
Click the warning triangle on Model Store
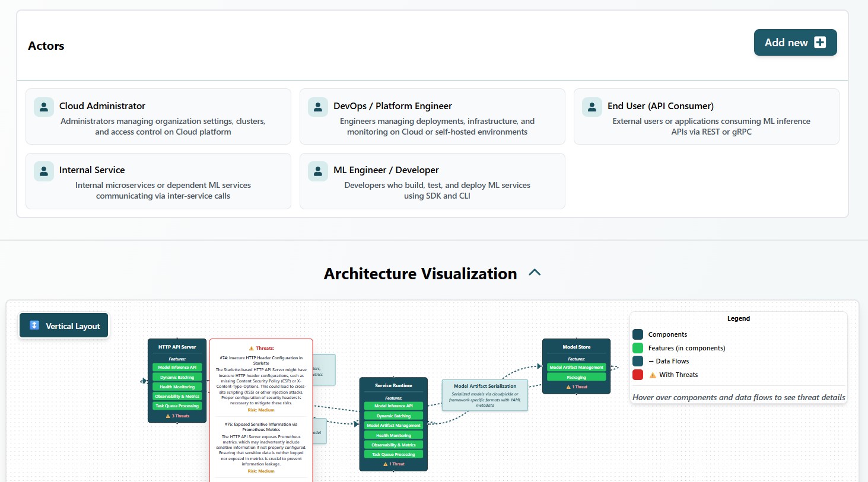click(568, 386)
